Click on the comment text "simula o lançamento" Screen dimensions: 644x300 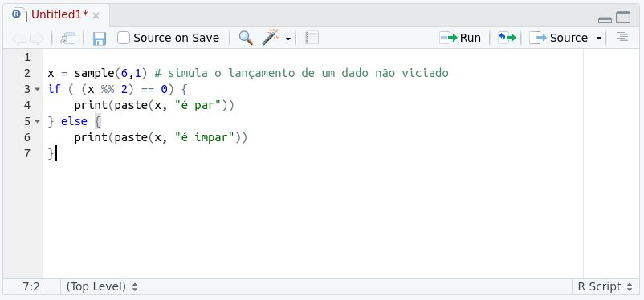(231, 74)
